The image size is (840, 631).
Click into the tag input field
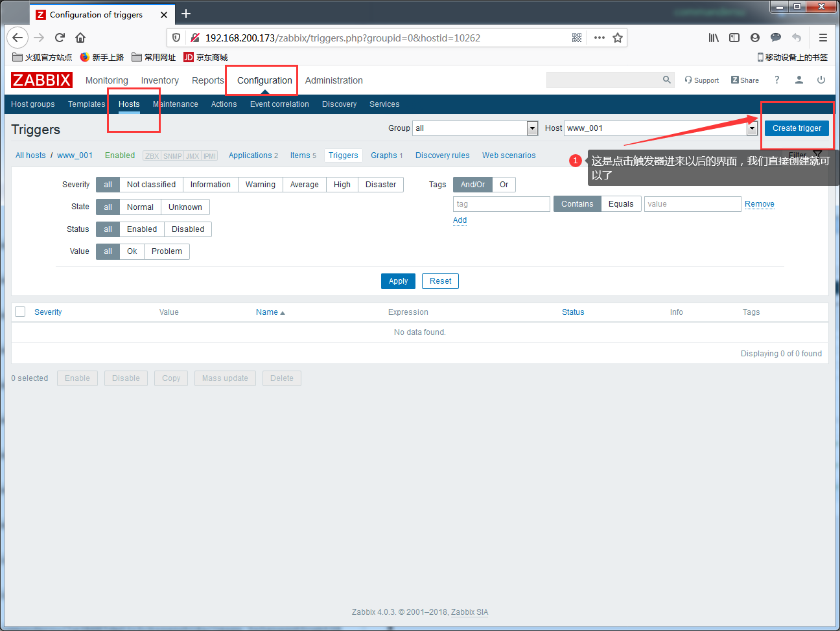pos(502,204)
